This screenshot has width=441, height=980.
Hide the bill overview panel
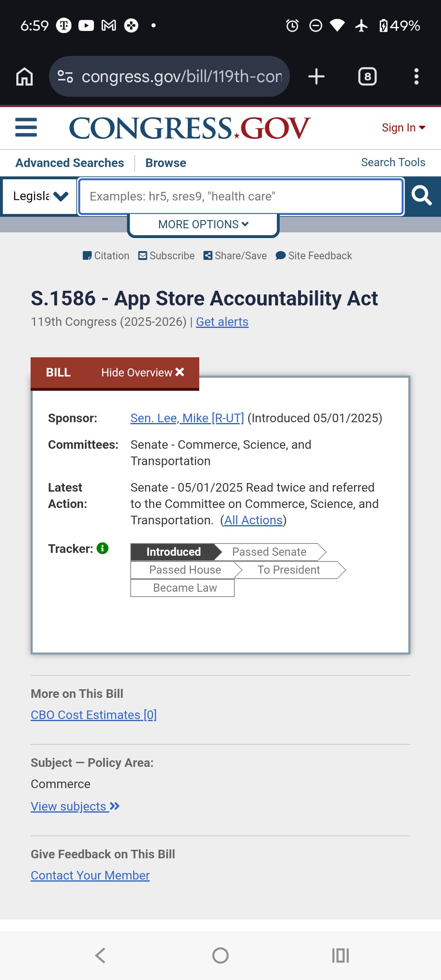click(143, 372)
